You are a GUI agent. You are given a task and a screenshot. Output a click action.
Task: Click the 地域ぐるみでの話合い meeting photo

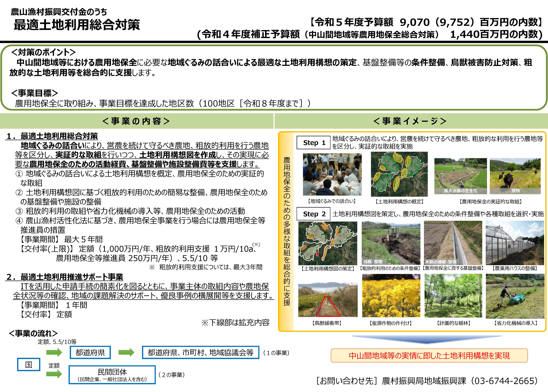pyautogui.click(x=332, y=174)
